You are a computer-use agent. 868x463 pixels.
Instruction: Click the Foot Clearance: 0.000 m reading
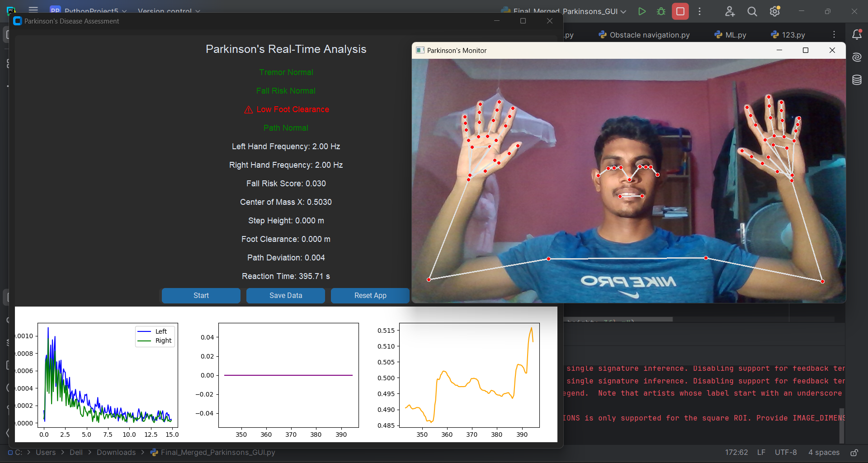(286, 239)
